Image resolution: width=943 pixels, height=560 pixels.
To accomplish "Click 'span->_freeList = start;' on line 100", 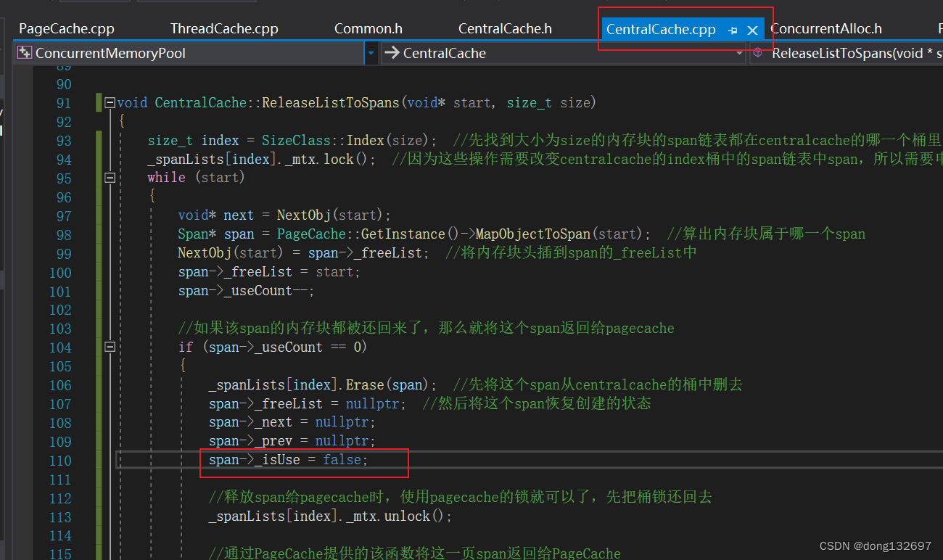I will pyautogui.click(x=269, y=272).
